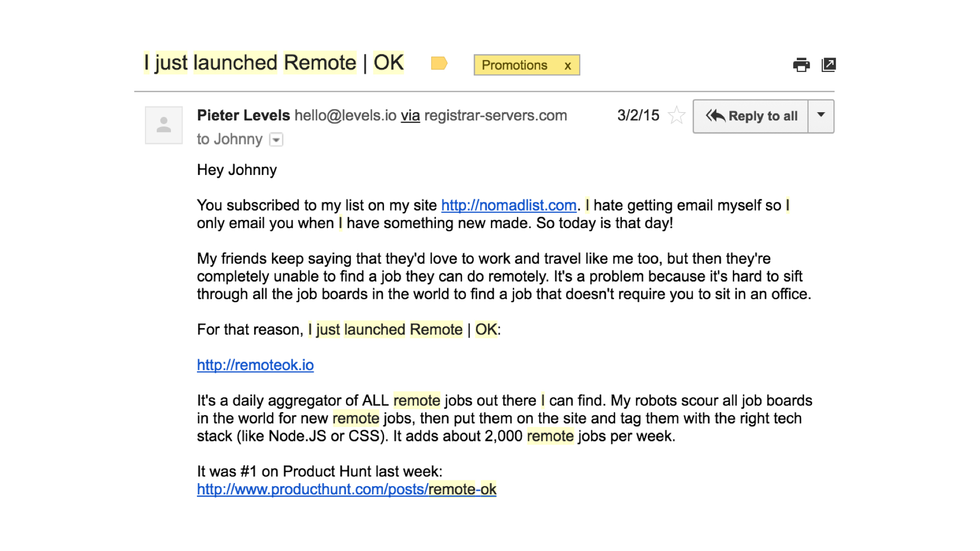
Task: Remove the Promotions label with the x
Action: pos(568,65)
